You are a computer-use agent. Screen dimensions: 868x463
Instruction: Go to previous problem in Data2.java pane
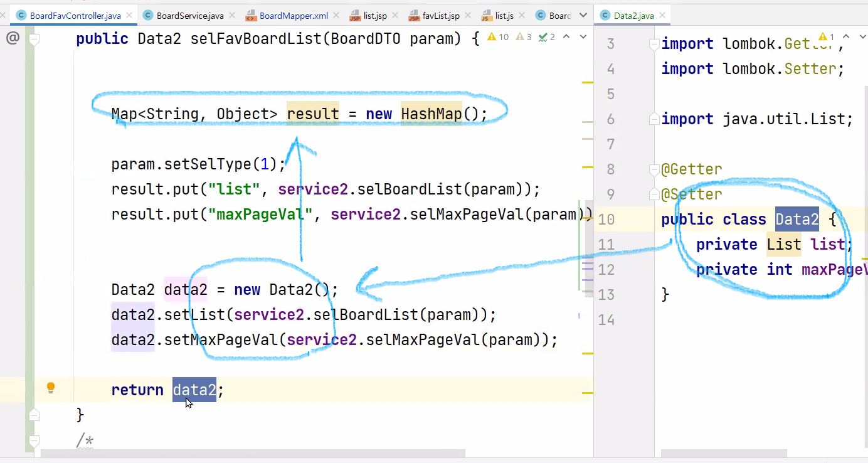point(845,37)
